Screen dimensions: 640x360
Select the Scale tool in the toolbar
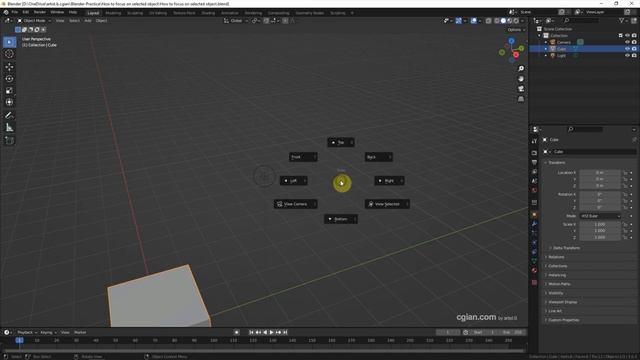[9, 91]
